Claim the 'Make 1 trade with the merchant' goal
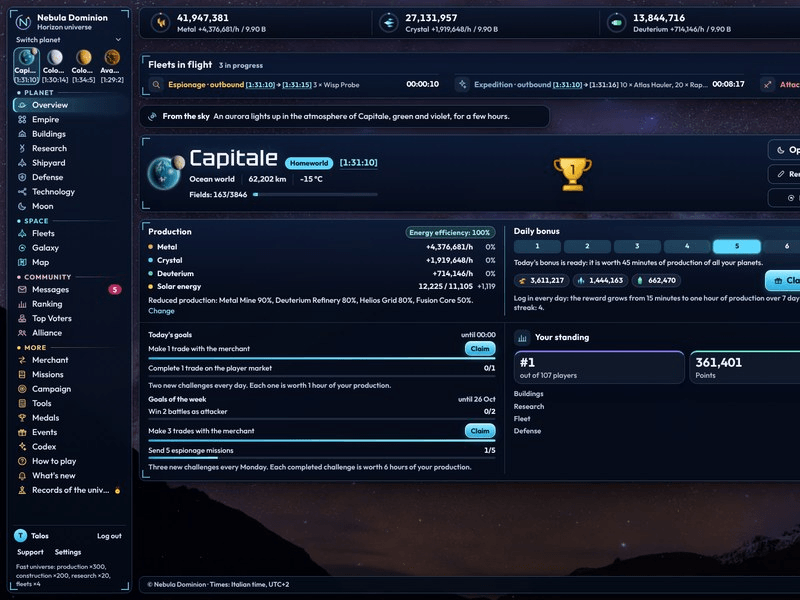The height and width of the screenshot is (600, 800). 480,348
